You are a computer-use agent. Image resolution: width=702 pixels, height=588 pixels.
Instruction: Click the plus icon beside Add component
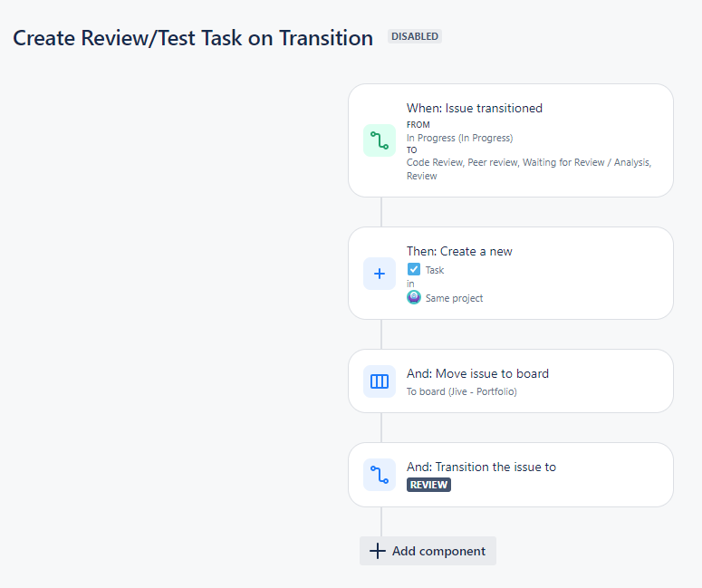[378, 551]
